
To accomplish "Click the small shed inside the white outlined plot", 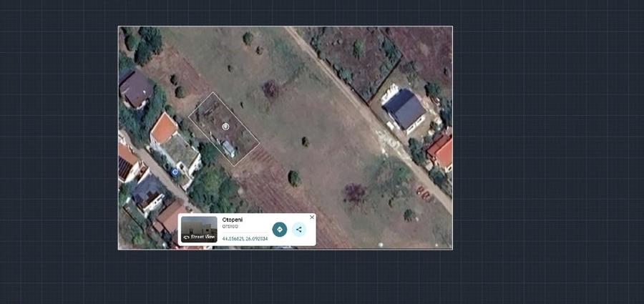I will pos(228,147).
